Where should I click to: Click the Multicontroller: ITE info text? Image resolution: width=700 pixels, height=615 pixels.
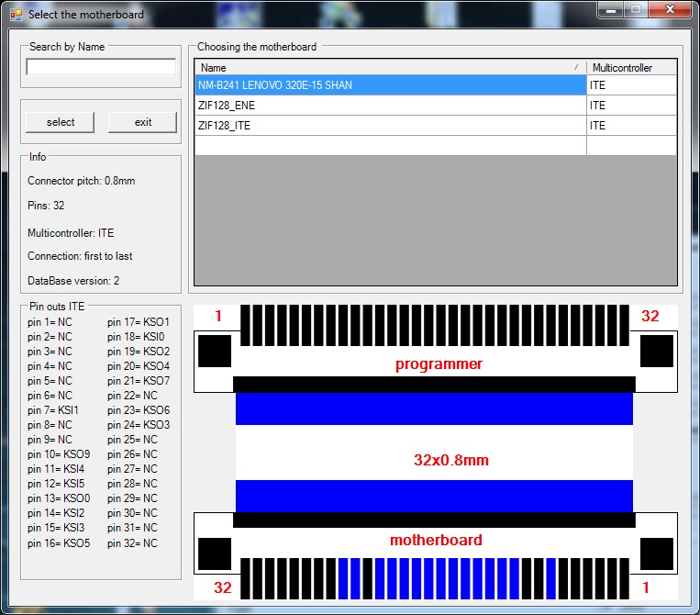(71, 233)
